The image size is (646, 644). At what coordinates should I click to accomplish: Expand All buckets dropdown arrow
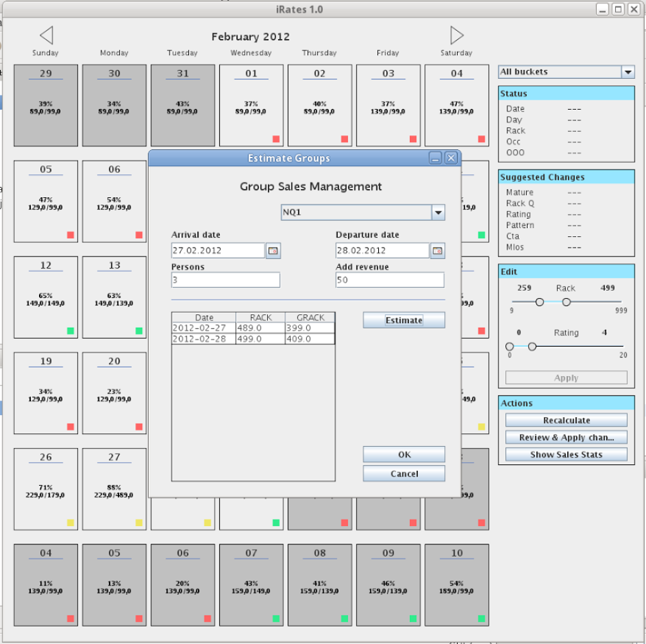[x=628, y=72]
